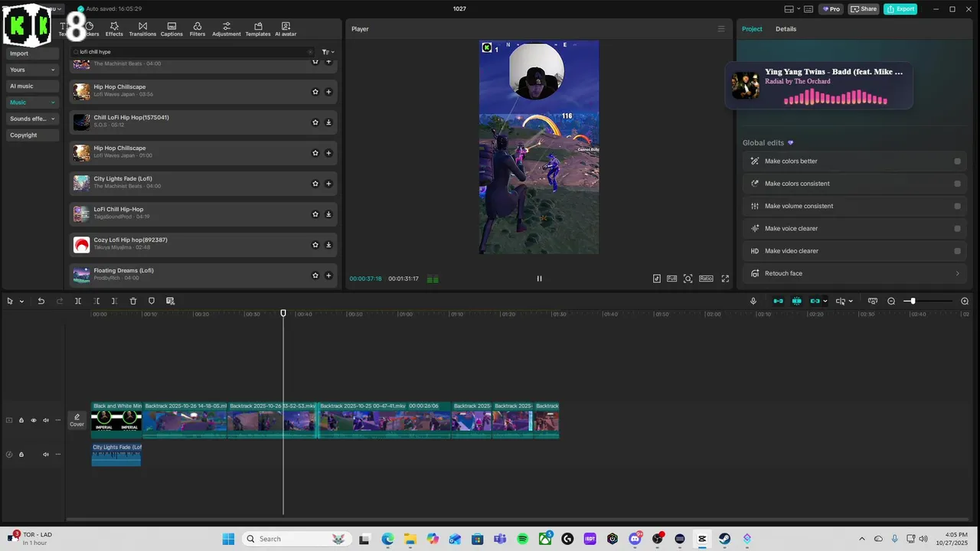Toggle Make colors better checkbox

click(957, 161)
